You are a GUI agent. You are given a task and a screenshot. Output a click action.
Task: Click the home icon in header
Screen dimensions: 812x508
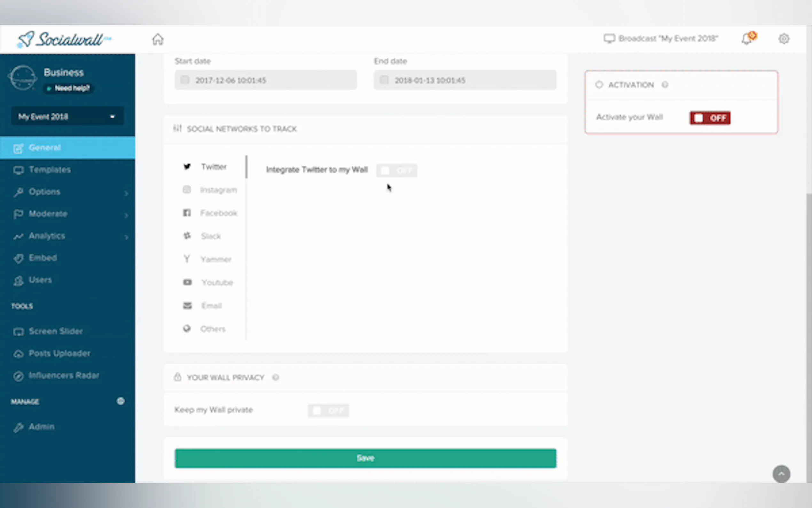[x=157, y=39]
